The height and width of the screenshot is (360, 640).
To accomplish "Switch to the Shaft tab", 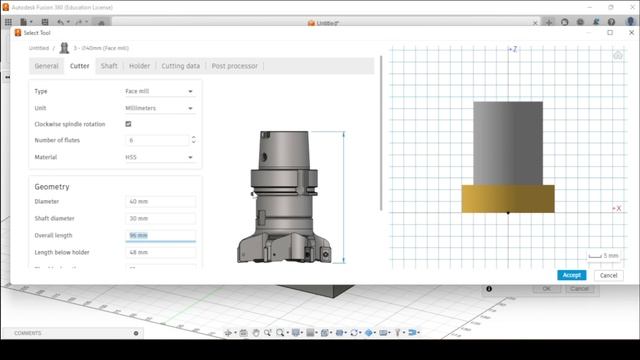I will click(109, 66).
